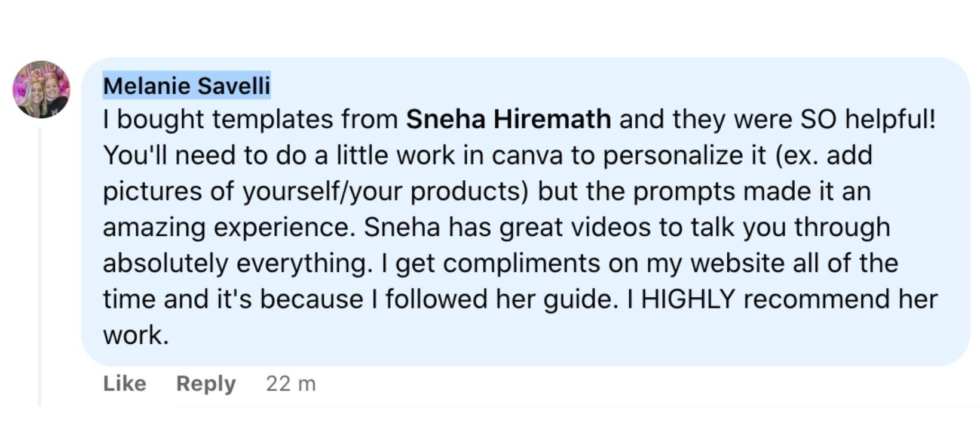This screenshot has width=980, height=422.
Task: Click the final word "work." in comment
Action: (136, 335)
